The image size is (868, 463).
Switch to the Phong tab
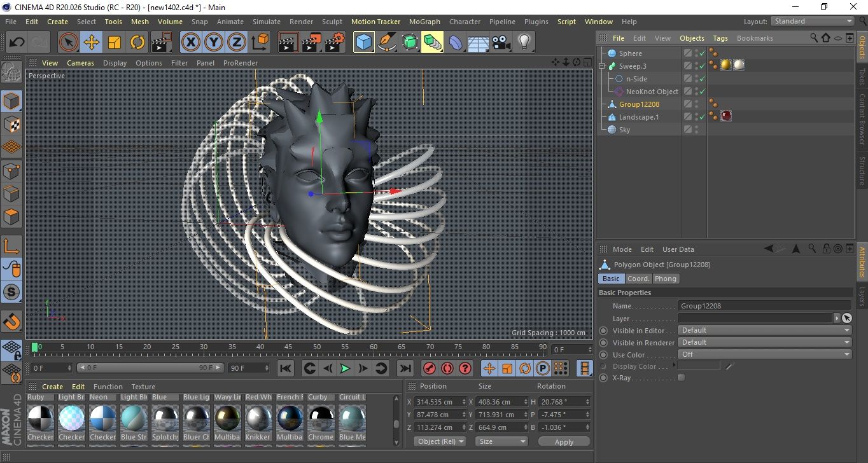666,279
